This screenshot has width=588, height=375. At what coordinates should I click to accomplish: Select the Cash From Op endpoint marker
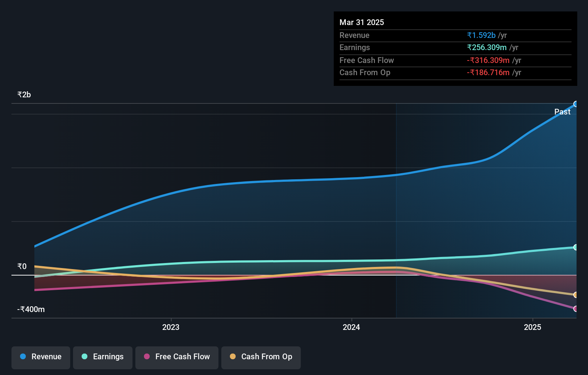(x=575, y=295)
